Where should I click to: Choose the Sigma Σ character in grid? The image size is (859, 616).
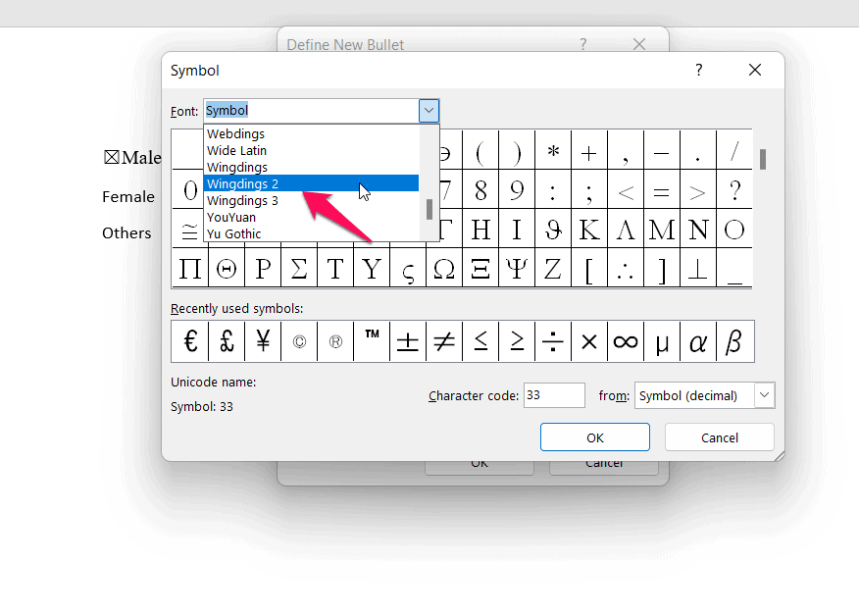(299, 269)
